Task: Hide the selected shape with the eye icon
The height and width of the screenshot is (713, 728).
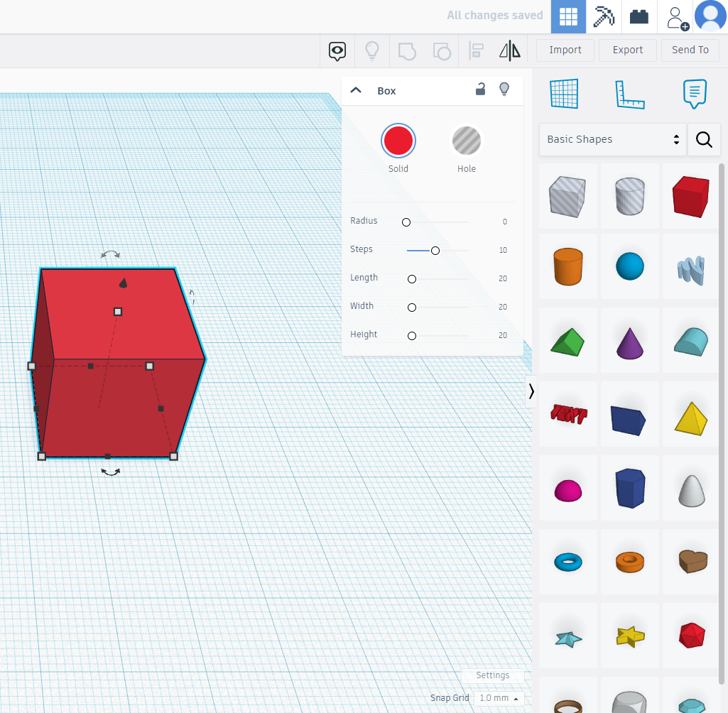Action: click(x=337, y=50)
